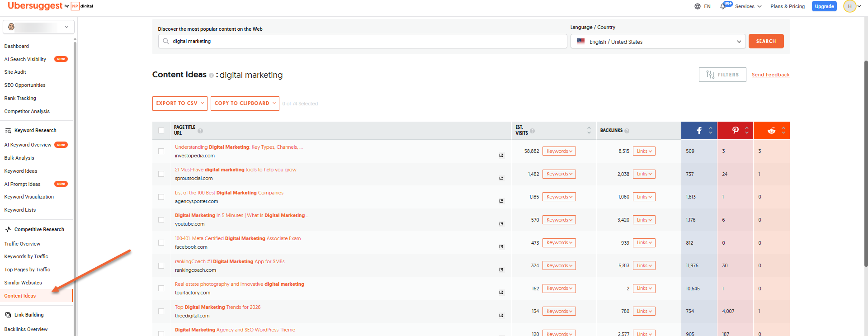Open the notifications bell icon
The width and height of the screenshot is (868, 336).
coord(722,6)
